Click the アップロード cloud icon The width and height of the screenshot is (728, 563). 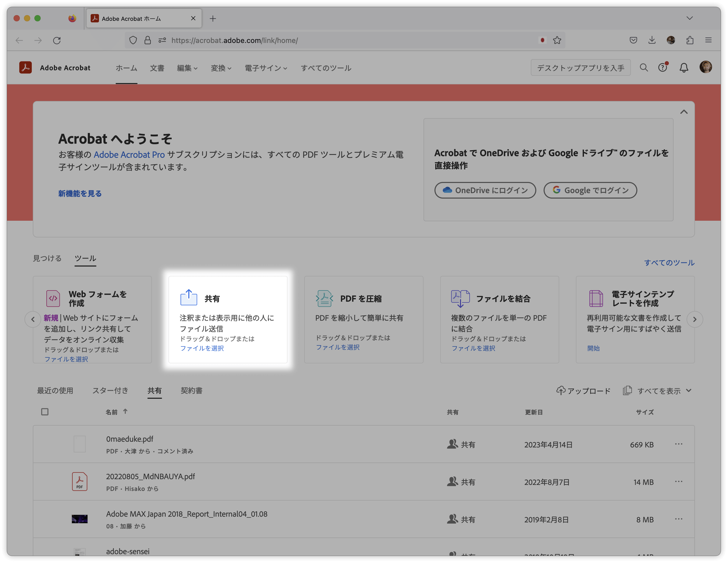(x=561, y=390)
